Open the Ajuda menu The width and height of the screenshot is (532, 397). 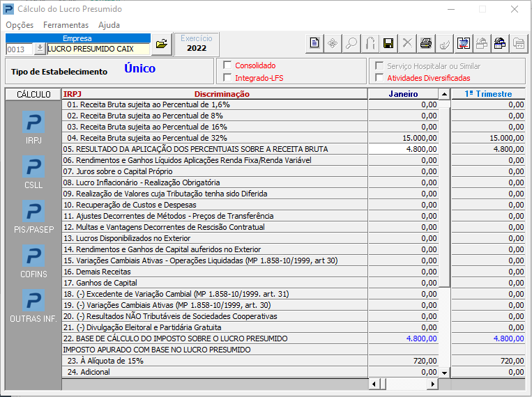pyautogui.click(x=109, y=25)
